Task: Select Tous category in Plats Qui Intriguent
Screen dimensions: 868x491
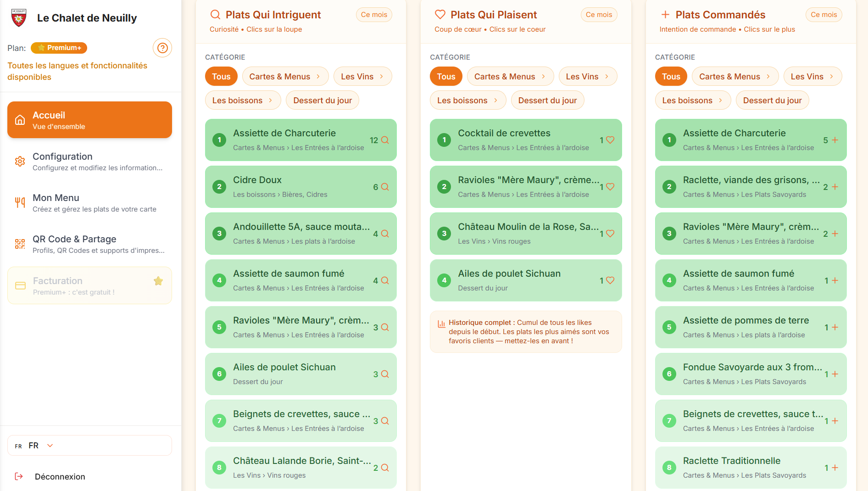Action: [x=221, y=76]
